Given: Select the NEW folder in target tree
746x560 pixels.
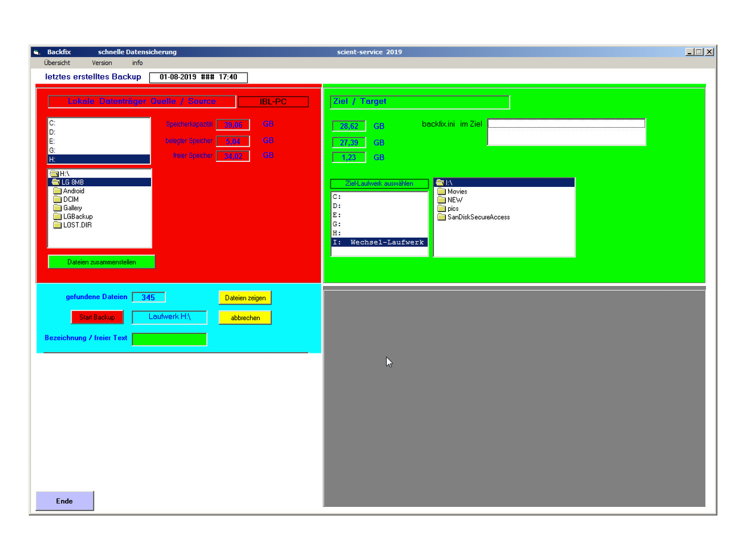Looking at the screenshot, I should (455, 200).
